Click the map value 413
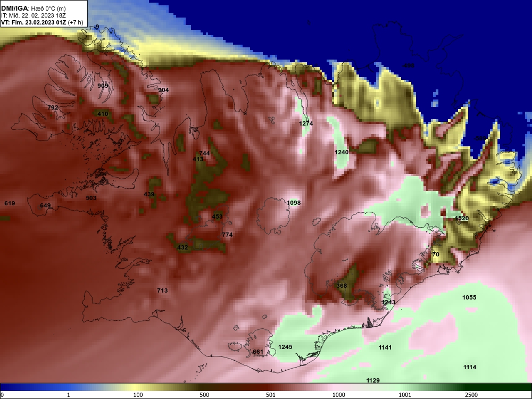 [x=198, y=159]
